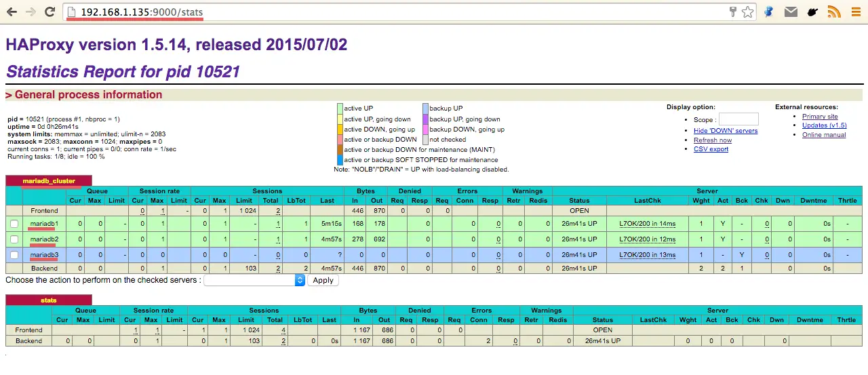868x375 pixels.
Task: Click the Scope input field
Action: [738, 119]
